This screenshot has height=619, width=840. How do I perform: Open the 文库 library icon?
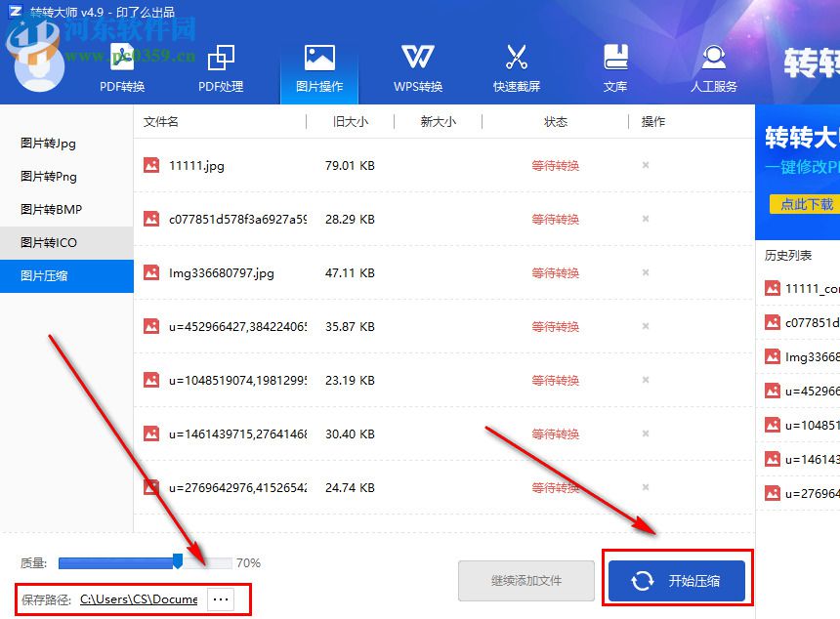tap(615, 57)
